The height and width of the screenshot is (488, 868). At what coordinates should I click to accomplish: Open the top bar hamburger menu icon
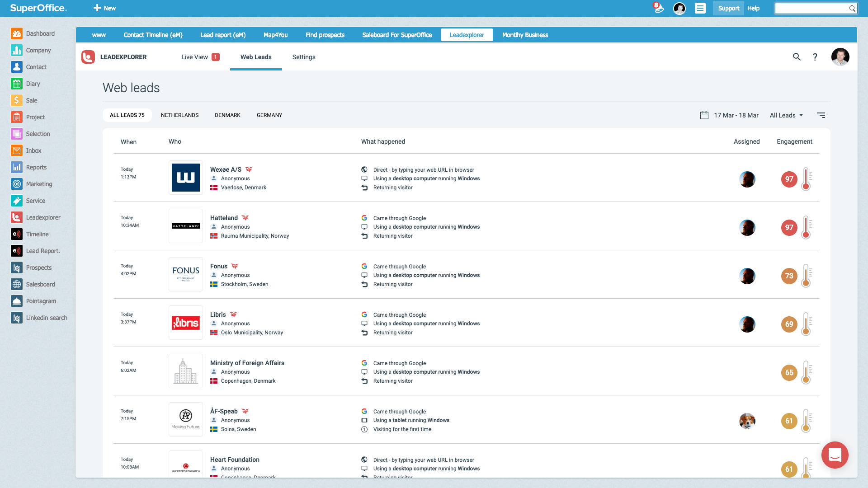coord(700,8)
